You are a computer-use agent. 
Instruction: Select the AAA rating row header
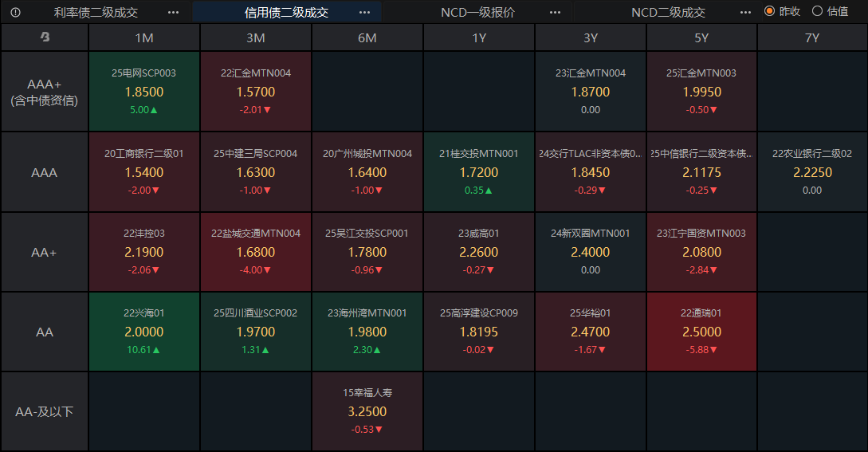pos(45,172)
